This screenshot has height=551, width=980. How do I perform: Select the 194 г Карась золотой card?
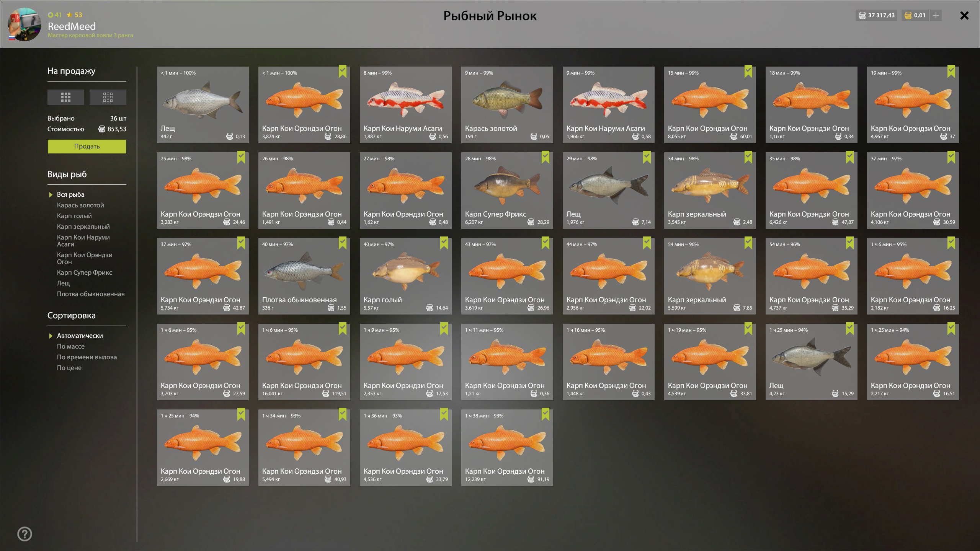pyautogui.click(x=507, y=105)
